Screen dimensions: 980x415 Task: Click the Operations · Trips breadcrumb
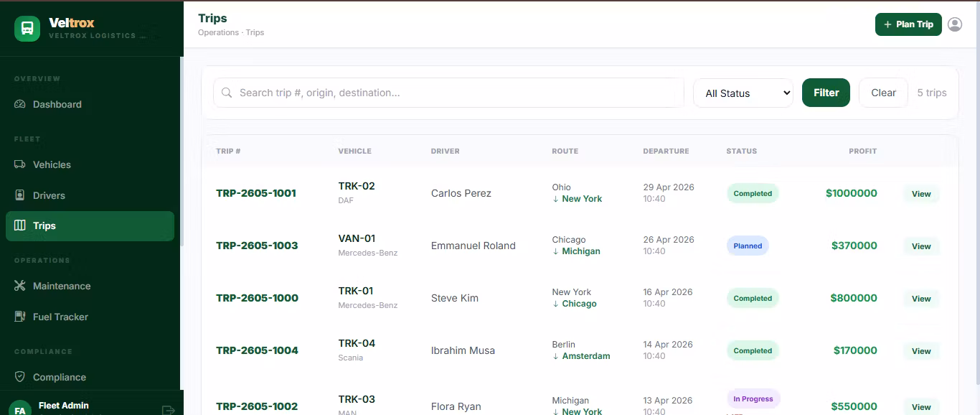pyautogui.click(x=231, y=32)
